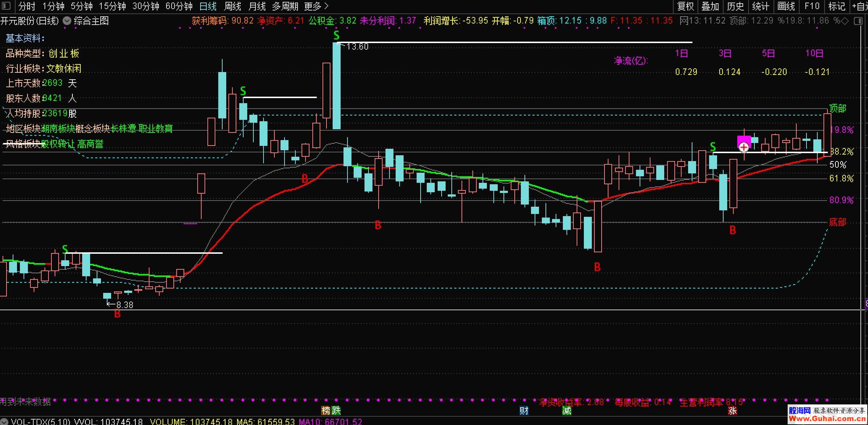Switch to the 分时 intraday view
The image size is (868, 425).
point(27,6)
